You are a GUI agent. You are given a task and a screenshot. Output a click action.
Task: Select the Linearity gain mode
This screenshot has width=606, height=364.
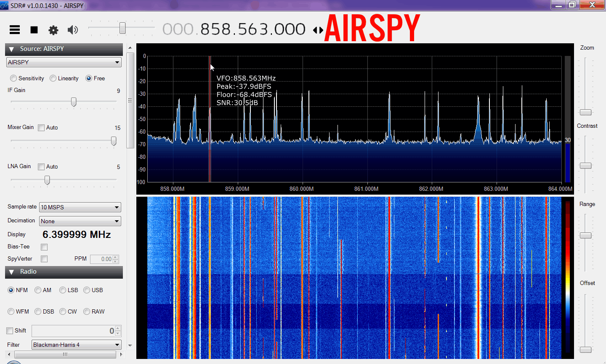pos(53,78)
